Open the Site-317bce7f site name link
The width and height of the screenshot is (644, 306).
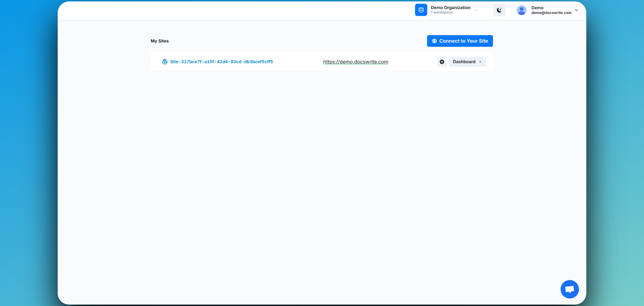[x=222, y=62]
